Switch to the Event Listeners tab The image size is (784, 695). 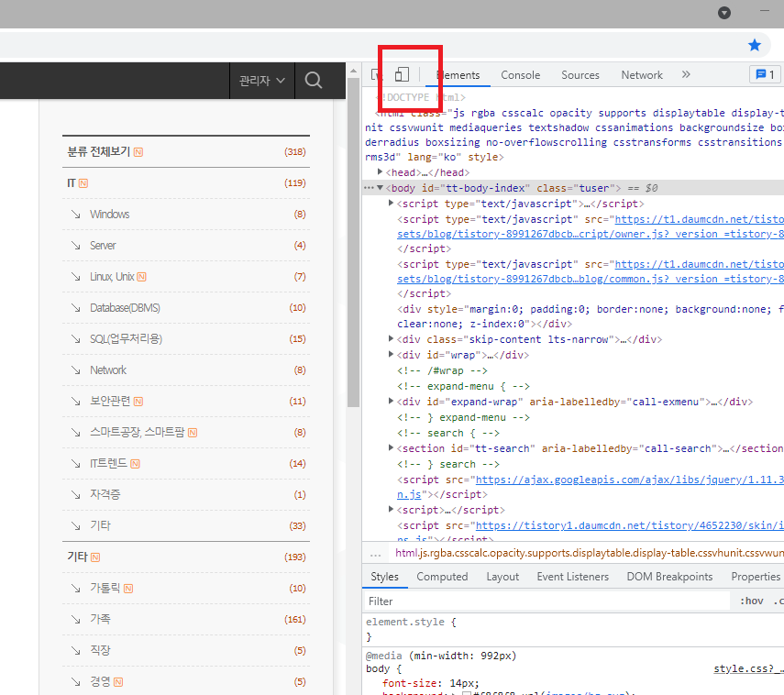pos(572,577)
